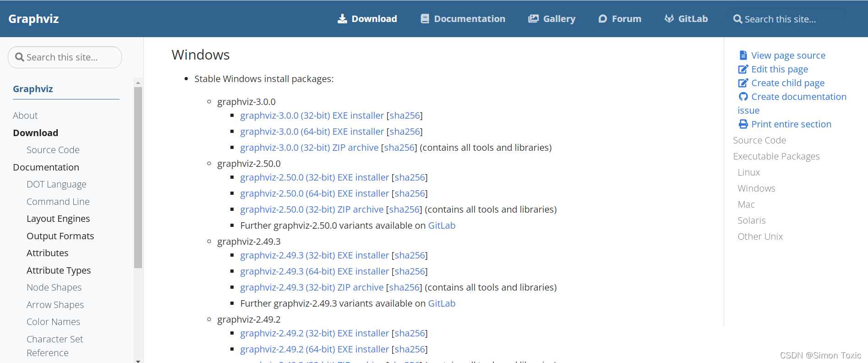
Task: Open Character Set Reference in sidebar
Action: [x=55, y=346]
